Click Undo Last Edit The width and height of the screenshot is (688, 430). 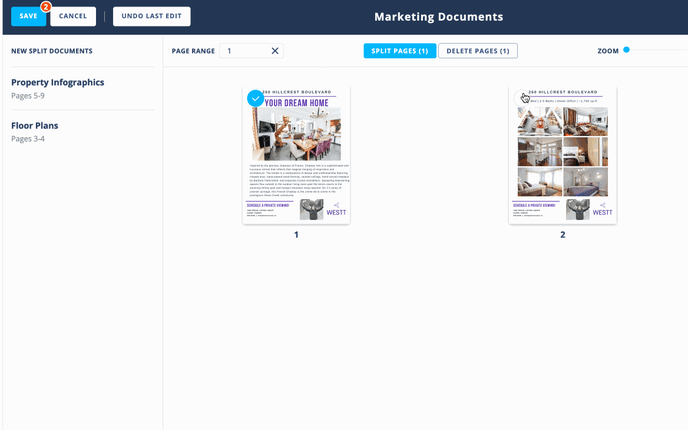coord(150,16)
